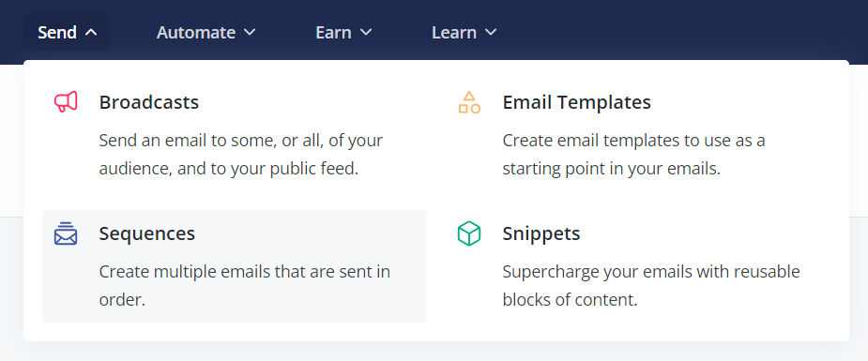Image resolution: width=868 pixels, height=361 pixels.
Task: Click the 'Create multiple emails' description text
Action: (245, 286)
